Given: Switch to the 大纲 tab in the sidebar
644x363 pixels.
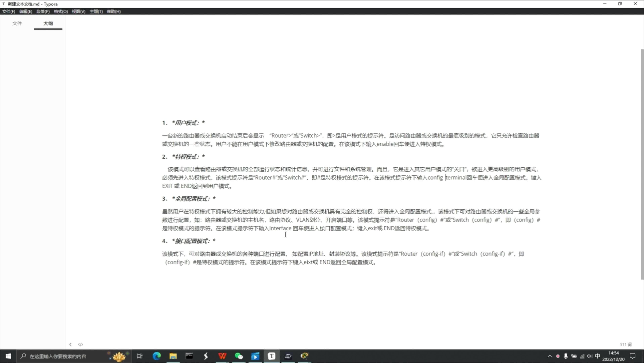Looking at the screenshot, I should pyautogui.click(x=48, y=23).
